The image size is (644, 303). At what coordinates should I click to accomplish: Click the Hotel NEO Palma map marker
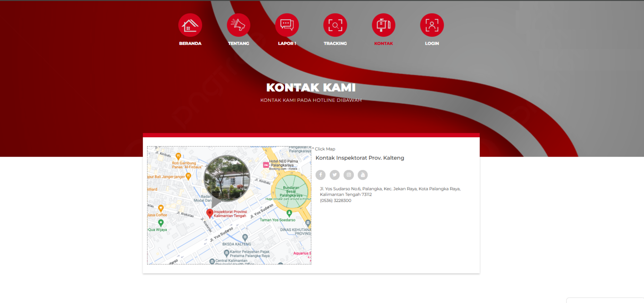pos(266,165)
